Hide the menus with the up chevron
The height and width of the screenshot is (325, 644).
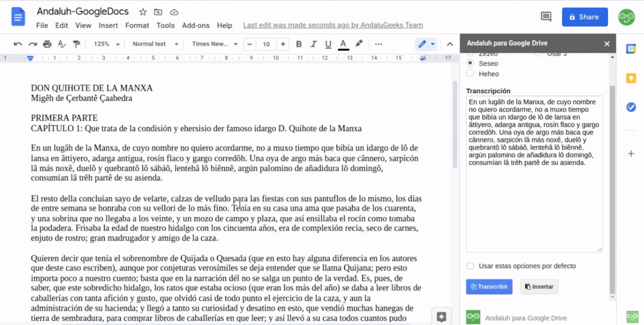(x=450, y=44)
